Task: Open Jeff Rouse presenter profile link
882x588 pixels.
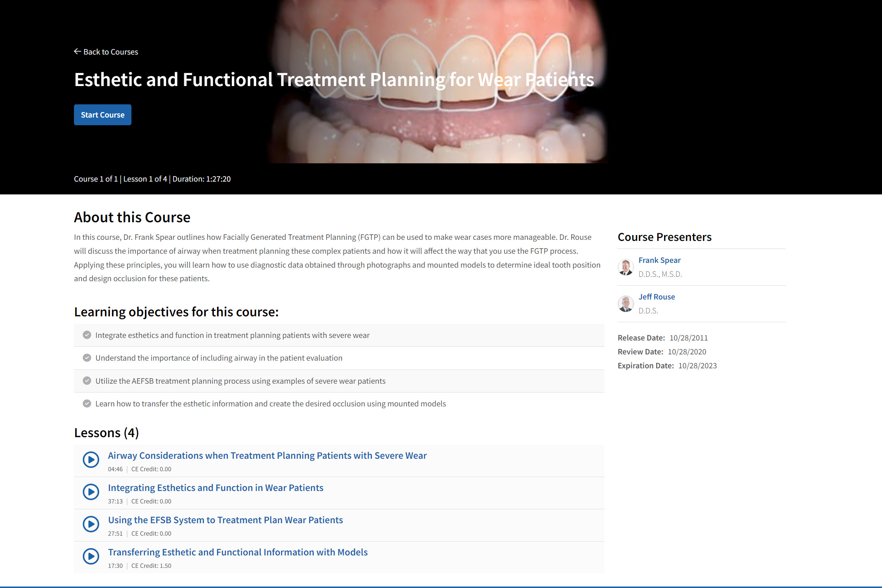Action: pyautogui.click(x=656, y=297)
